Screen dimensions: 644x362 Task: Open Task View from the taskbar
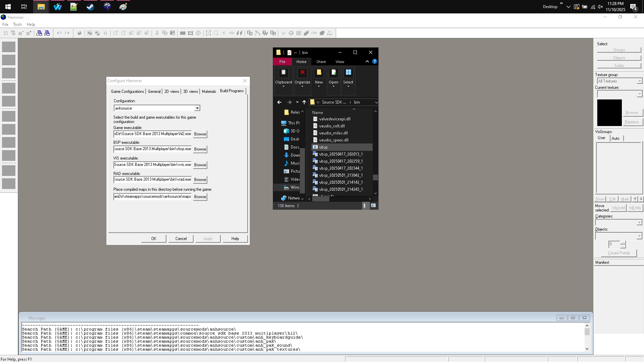coord(24,7)
